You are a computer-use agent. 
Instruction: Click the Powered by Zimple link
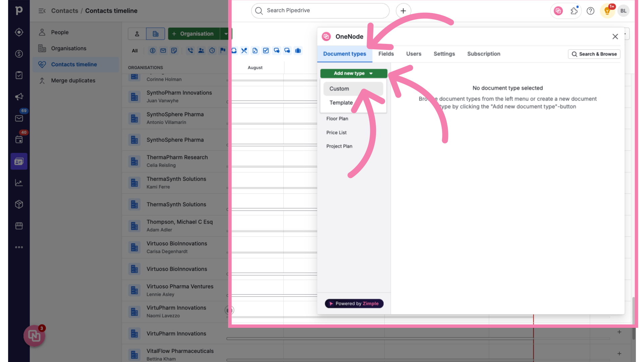[354, 304]
